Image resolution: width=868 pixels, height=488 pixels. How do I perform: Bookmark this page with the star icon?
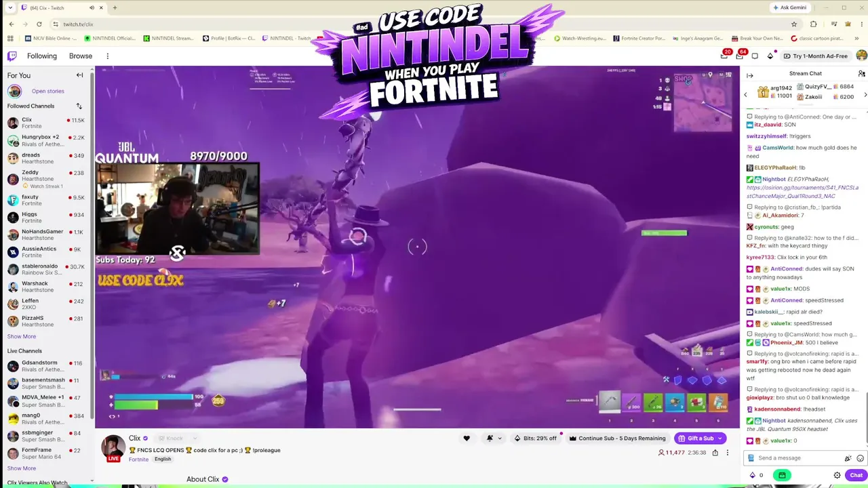coord(794,24)
